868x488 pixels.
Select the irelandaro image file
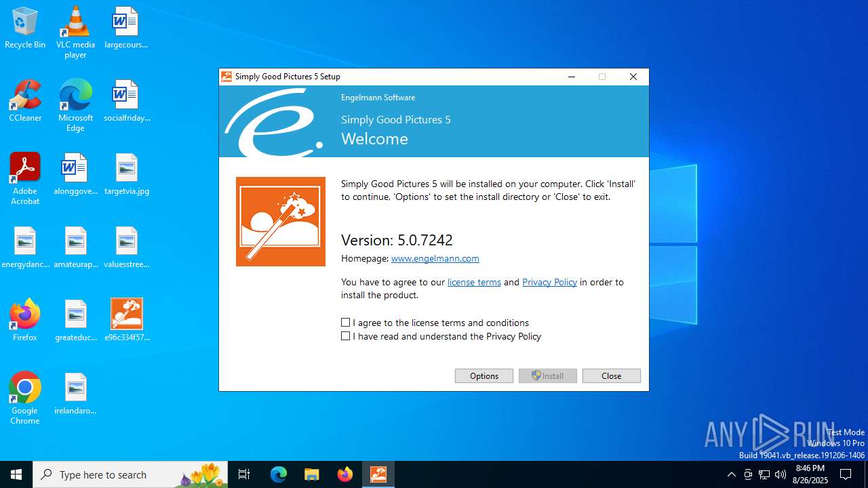pyautogui.click(x=75, y=394)
